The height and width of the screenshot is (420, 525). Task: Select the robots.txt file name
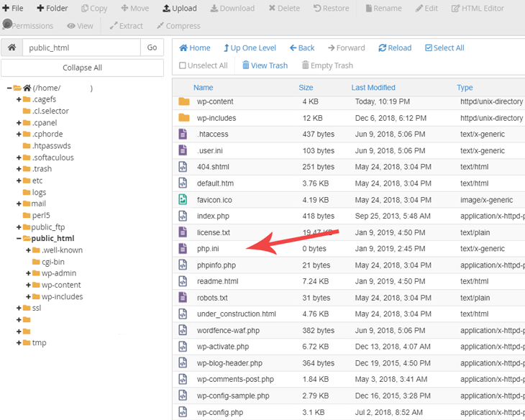pos(212,298)
